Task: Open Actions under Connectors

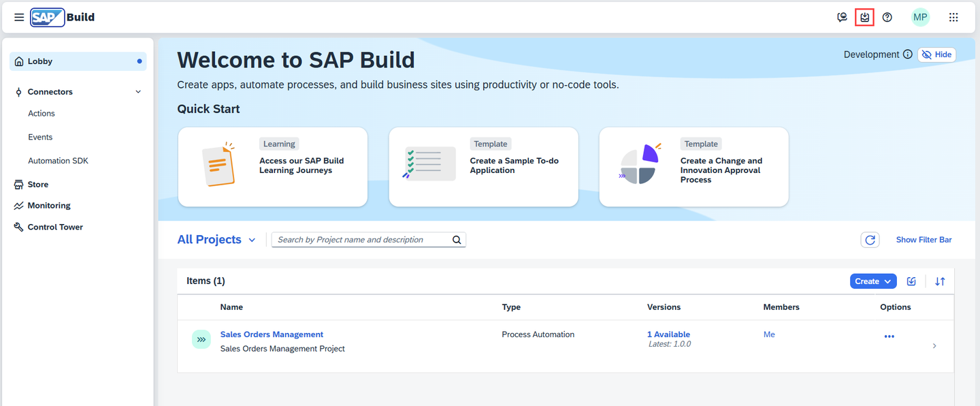Action: pos(42,114)
